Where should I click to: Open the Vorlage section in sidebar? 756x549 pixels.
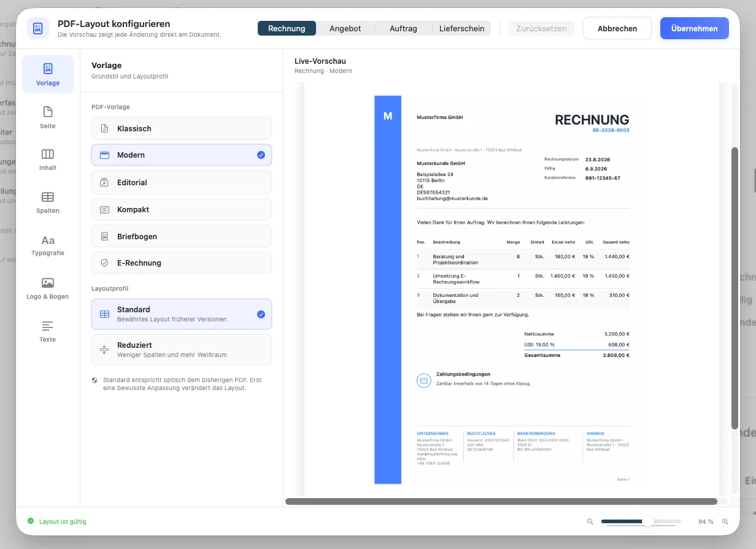tap(48, 74)
